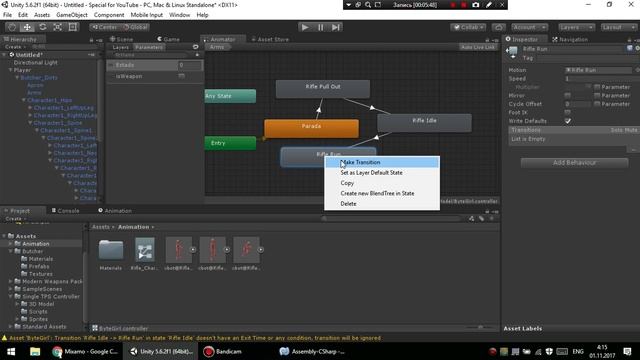The height and width of the screenshot is (360, 640).
Task: Open the Account dropdown
Action: pos(529,27)
